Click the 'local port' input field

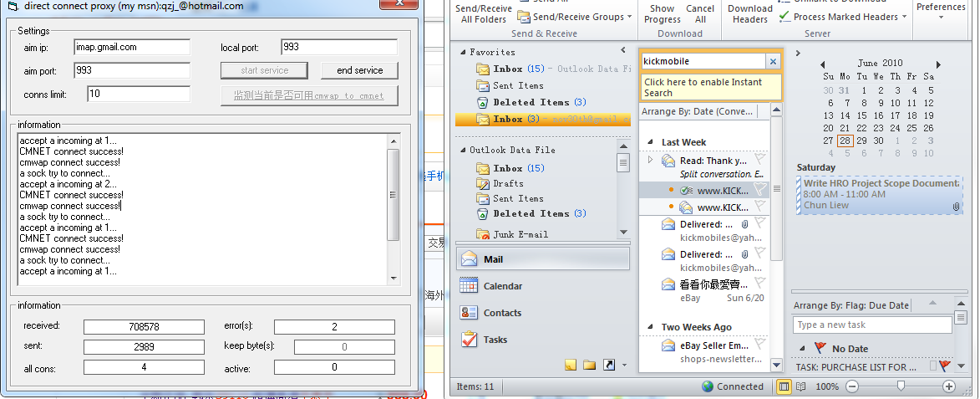338,47
